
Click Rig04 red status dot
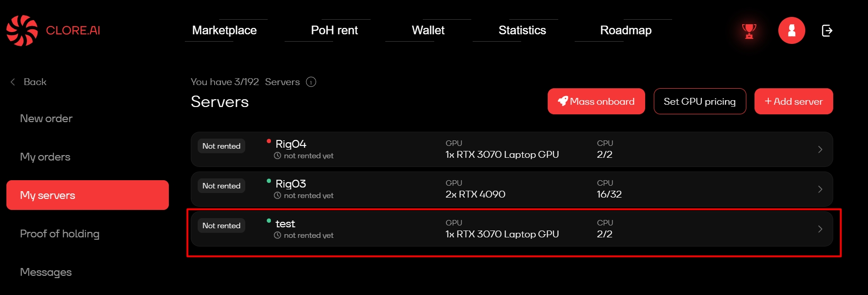click(x=269, y=141)
